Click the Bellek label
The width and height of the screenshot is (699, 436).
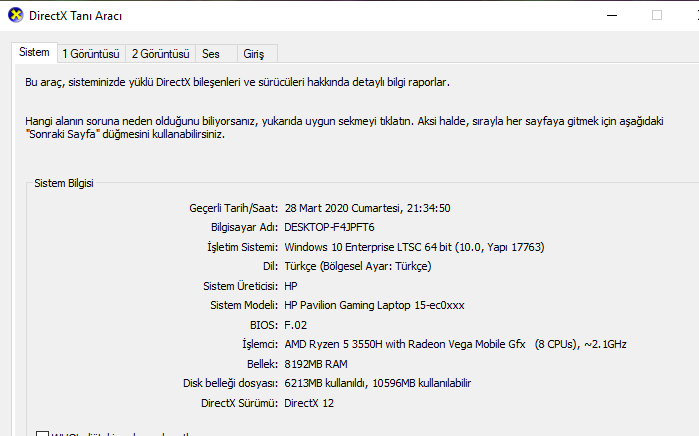click(262, 364)
